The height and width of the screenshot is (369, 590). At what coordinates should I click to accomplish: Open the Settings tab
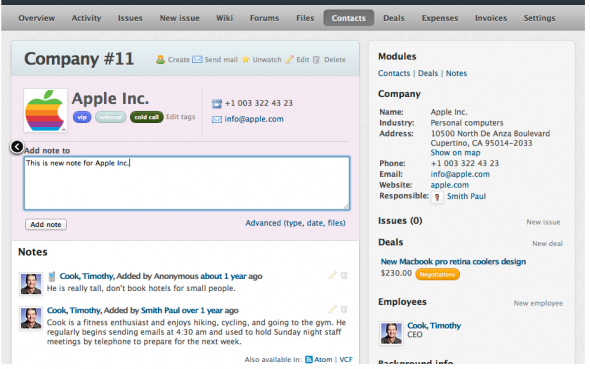tap(539, 18)
